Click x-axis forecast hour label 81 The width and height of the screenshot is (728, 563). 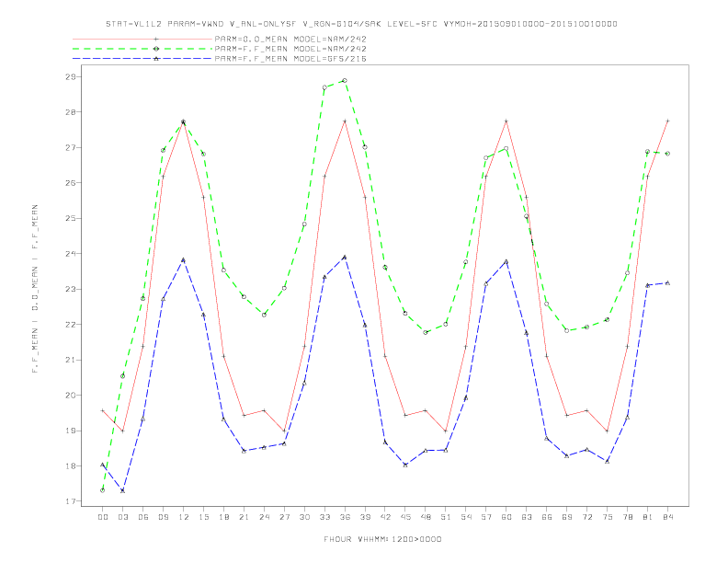tap(648, 517)
